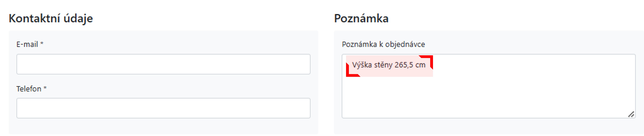The height and width of the screenshot is (136, 644).
Task: Focus the Telefon input field
Action: tap(163, 108)
